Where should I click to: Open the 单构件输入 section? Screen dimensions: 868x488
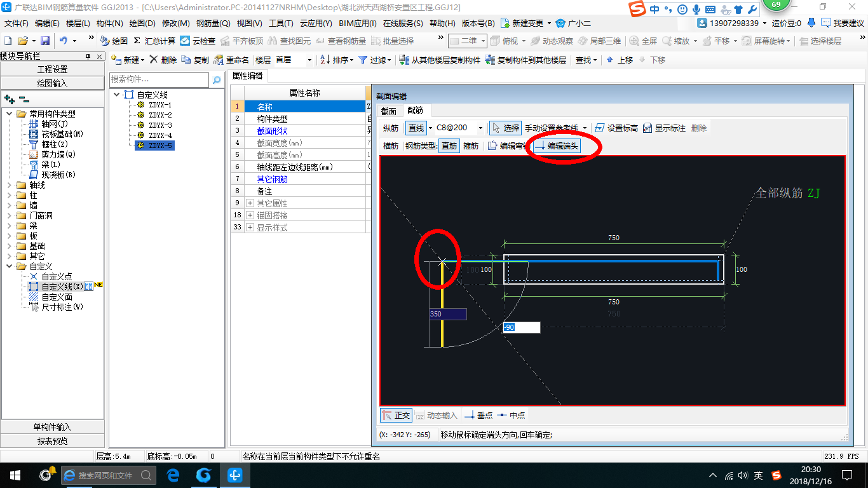(52, 427)
